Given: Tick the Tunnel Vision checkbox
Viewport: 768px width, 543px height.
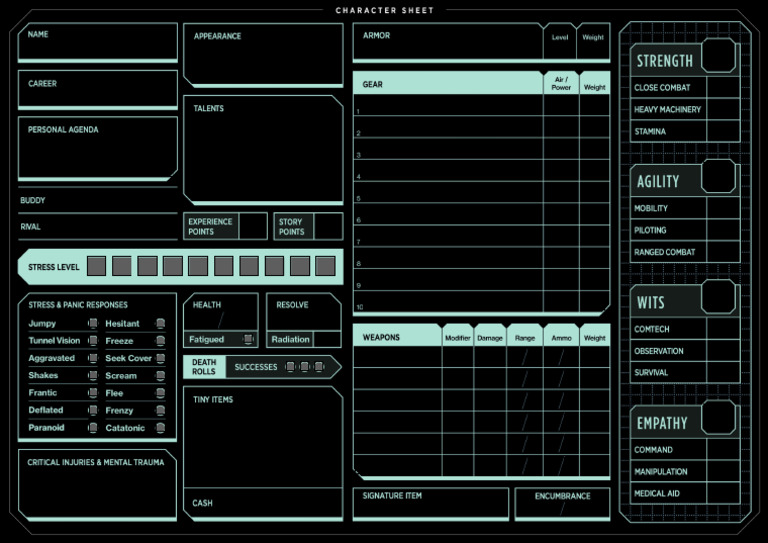Looking at the screenshot, I should click(93, 340).
